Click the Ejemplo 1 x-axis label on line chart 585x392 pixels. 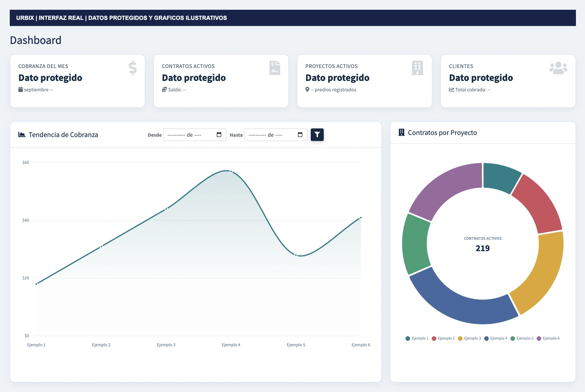tap(36, 345)
